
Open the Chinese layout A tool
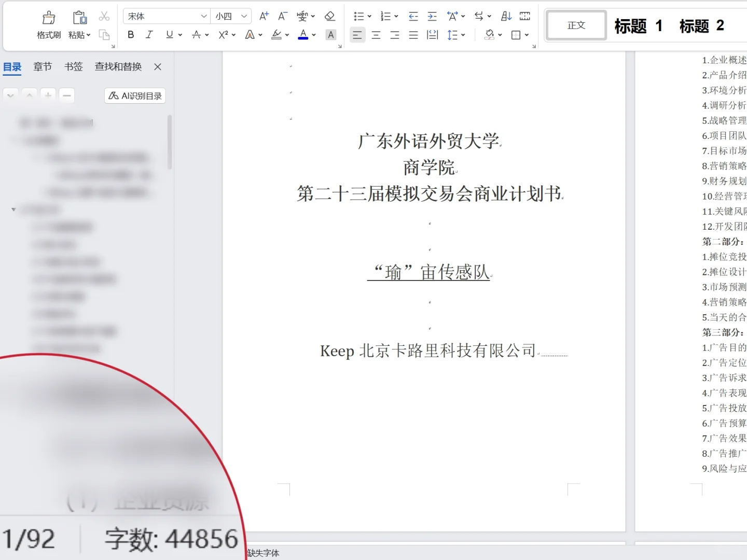click(x=452, y=16)
